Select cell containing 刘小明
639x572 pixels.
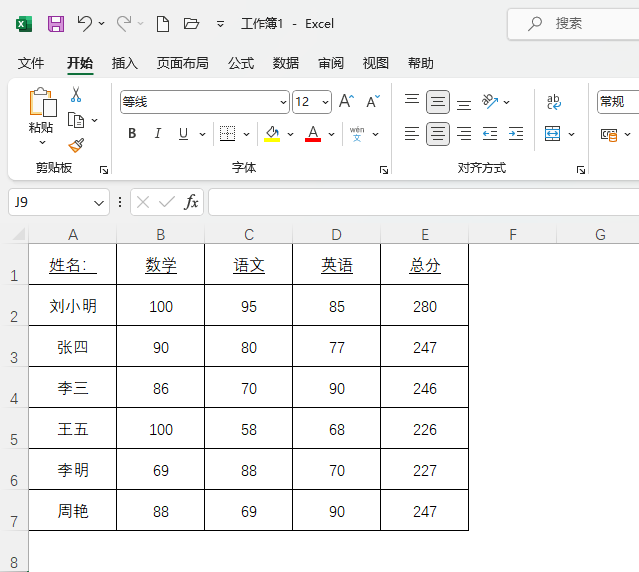(x=73, y=305)
